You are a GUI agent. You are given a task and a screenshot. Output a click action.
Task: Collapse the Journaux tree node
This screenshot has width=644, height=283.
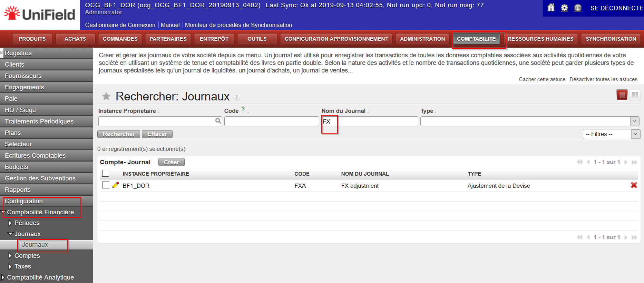click(10, 234)
